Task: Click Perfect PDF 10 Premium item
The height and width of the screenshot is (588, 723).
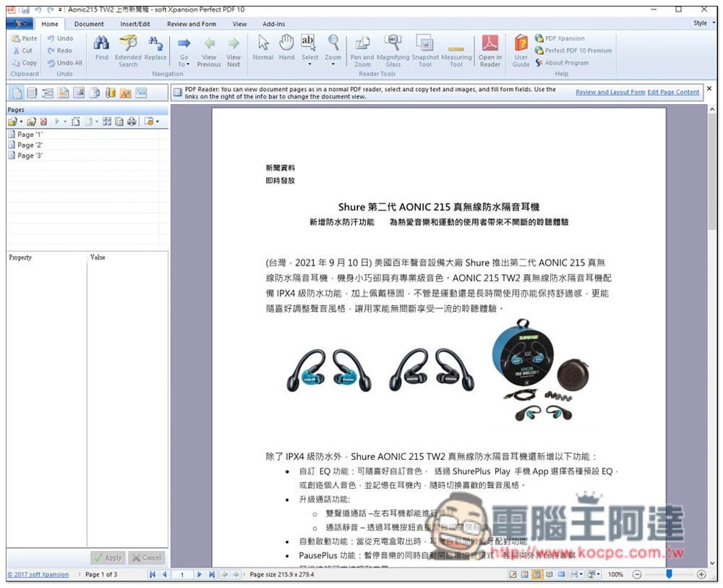Action: (x=573, y=51)
